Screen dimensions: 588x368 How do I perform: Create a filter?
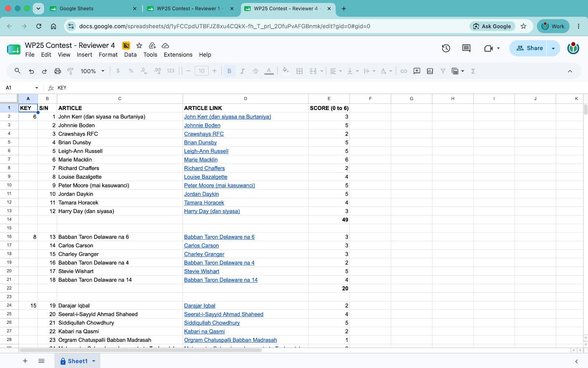point(443,71)
